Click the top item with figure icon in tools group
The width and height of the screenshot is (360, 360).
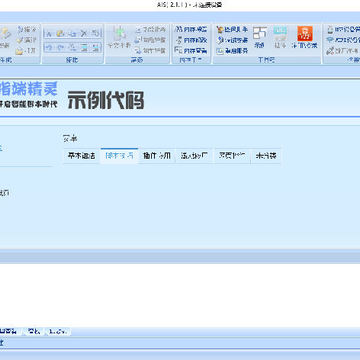(x=232, y=29)
